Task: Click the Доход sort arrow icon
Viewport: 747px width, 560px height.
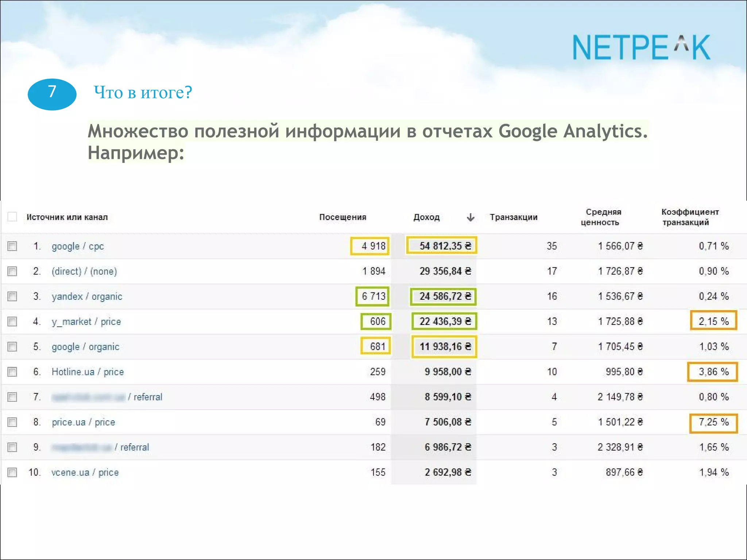Action: tap(471, 217)
